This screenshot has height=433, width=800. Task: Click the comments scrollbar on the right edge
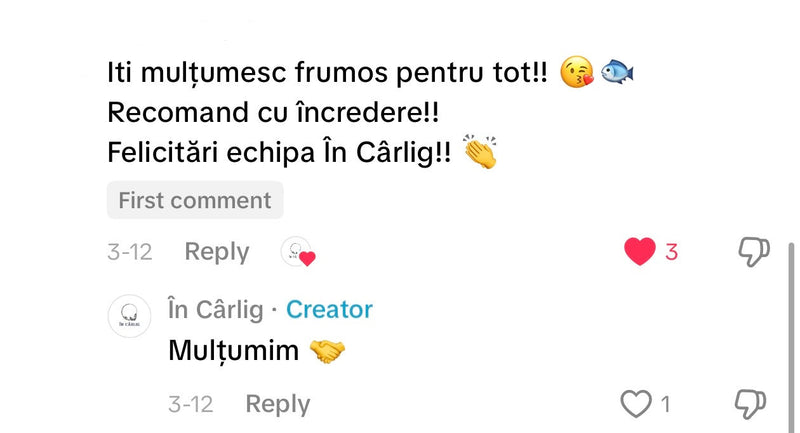coord(791,337)
